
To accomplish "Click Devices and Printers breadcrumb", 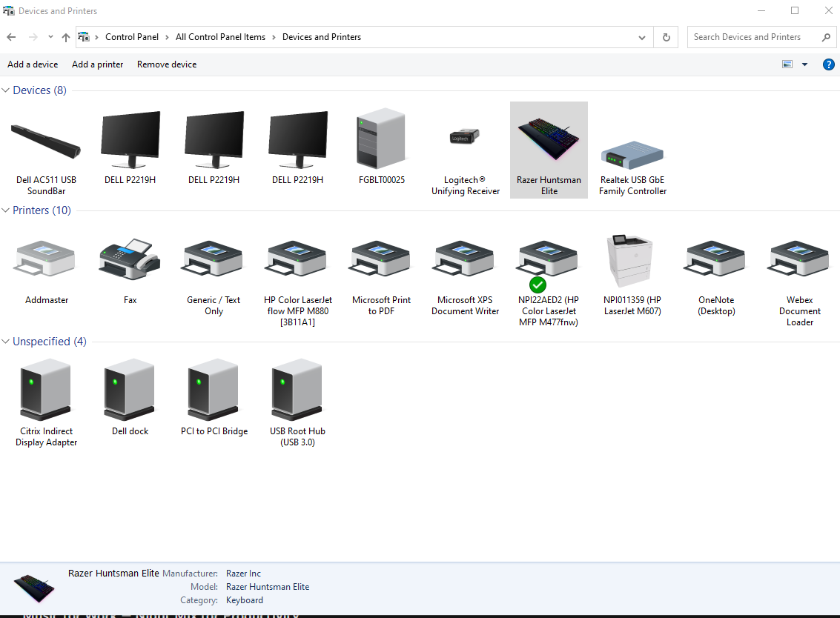I will [x=322, y=37].
